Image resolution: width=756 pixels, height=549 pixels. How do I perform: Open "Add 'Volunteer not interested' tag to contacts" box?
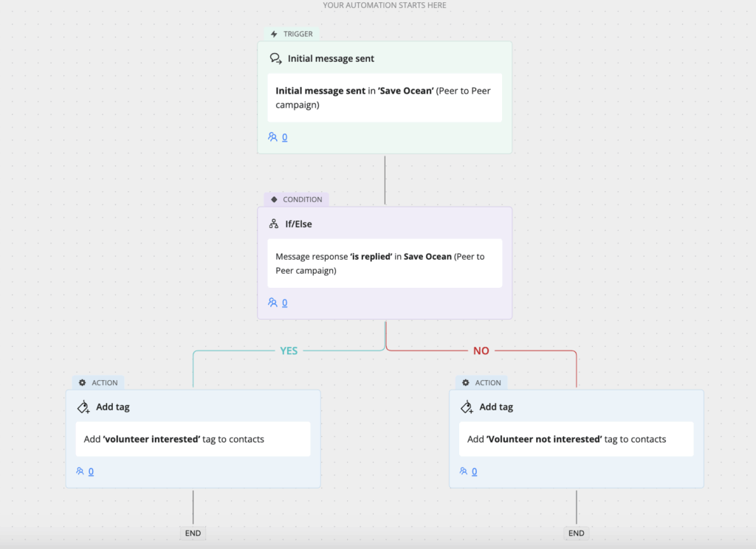pos(576,439)
